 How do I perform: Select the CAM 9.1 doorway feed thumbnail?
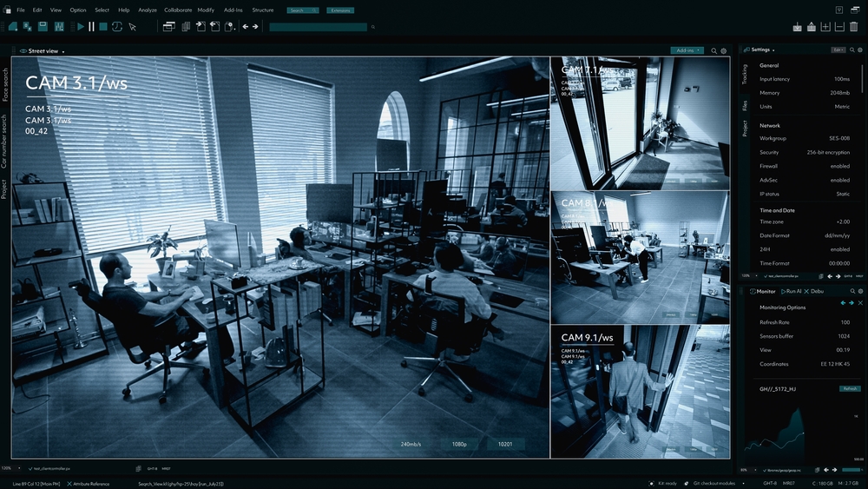click(x=640, y=392)
